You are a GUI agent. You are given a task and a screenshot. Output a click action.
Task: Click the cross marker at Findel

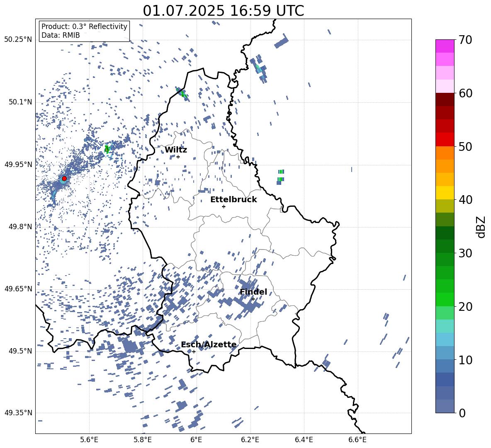pyautogui.click(x=253, y=299)
